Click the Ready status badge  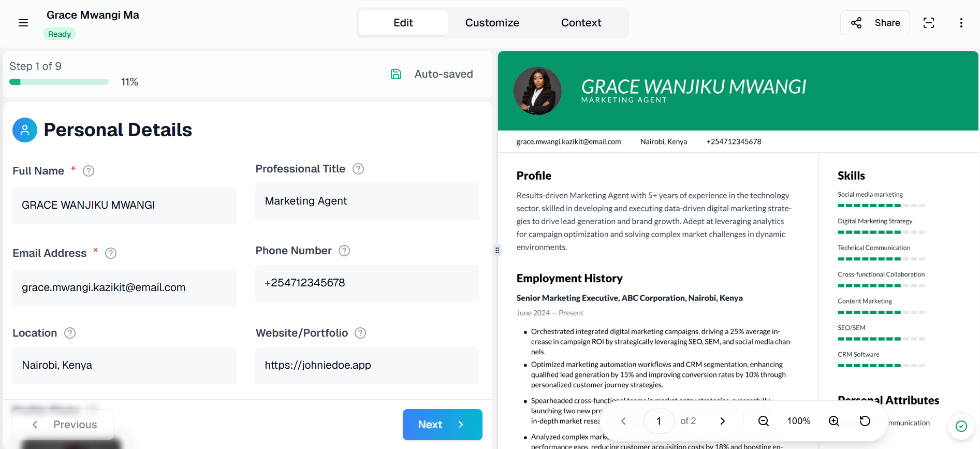(x=60, y=34)
